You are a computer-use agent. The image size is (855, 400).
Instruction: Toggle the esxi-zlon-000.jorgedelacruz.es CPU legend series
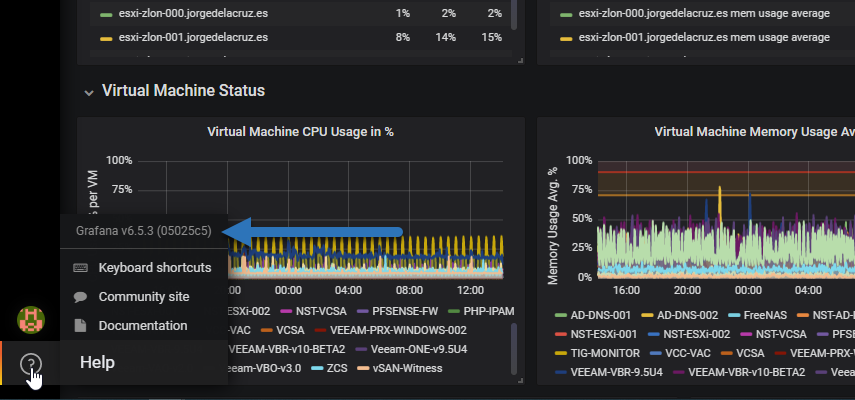pyautogui.click(x=193, y=13)
